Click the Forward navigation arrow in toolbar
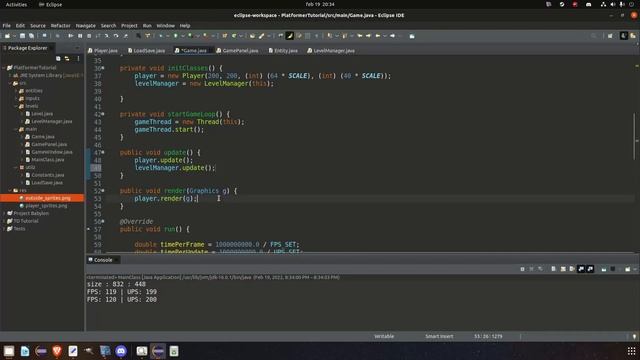640x360 pixels. click(392, 36)
